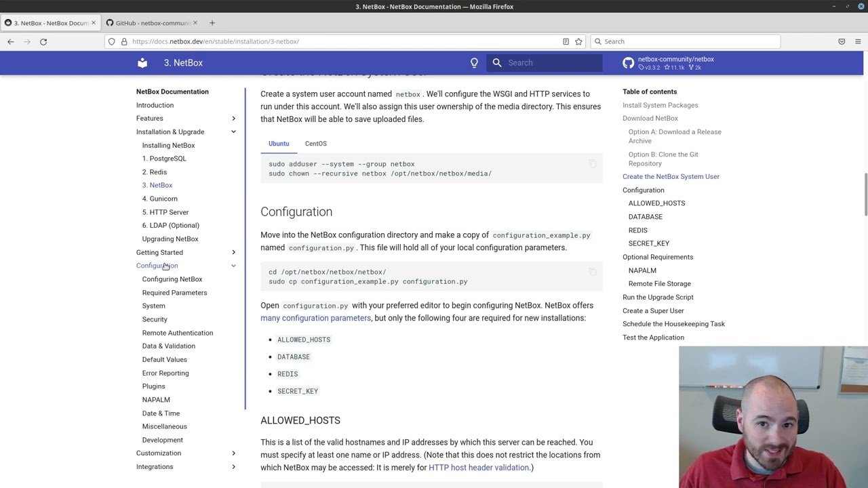The image size is (868, 488).
Task: Open 4. Gunicorn page
Action: pyautogui.click(x=160, y=199)
